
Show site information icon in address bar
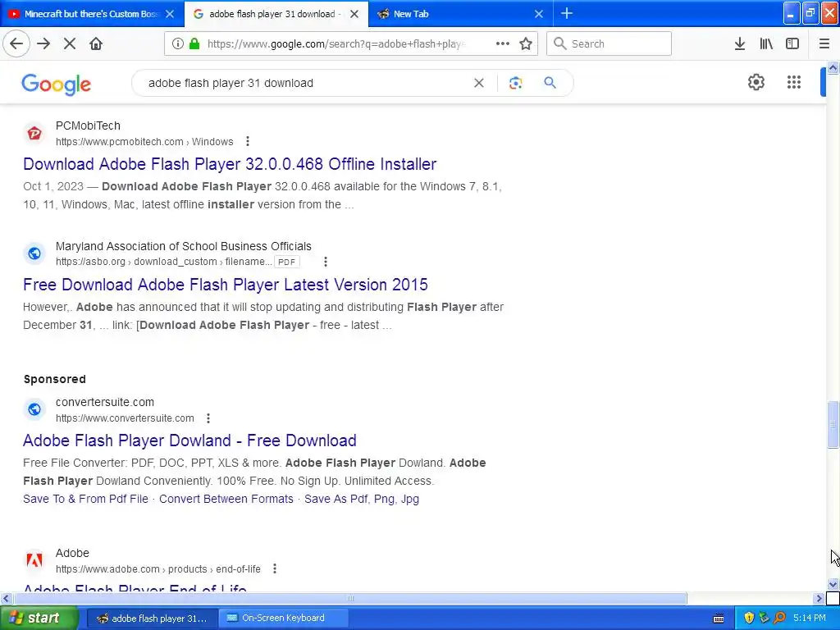pos(177,43)
